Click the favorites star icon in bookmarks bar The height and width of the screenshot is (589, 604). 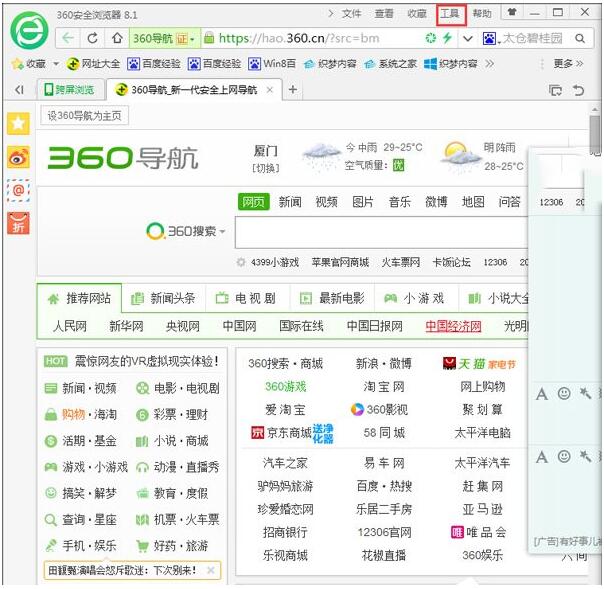[x=17, y=64]
